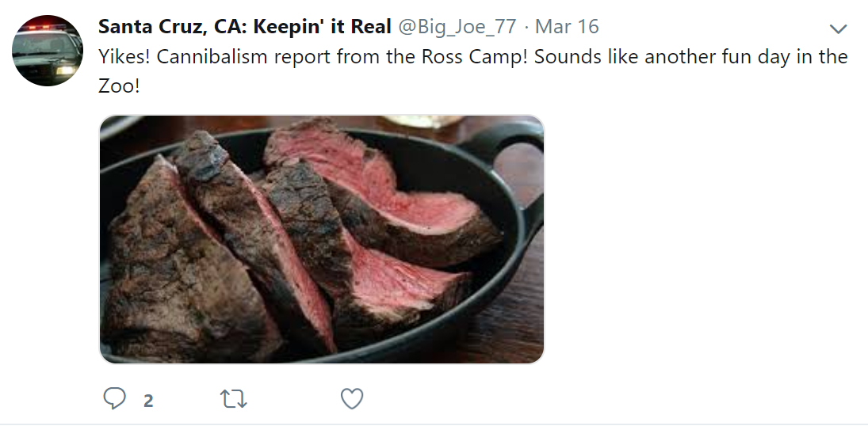The width and height of the screenshot is (868, 426).
Task: Expand the tweet options chevron menu
Action: [x=838, y=29]
